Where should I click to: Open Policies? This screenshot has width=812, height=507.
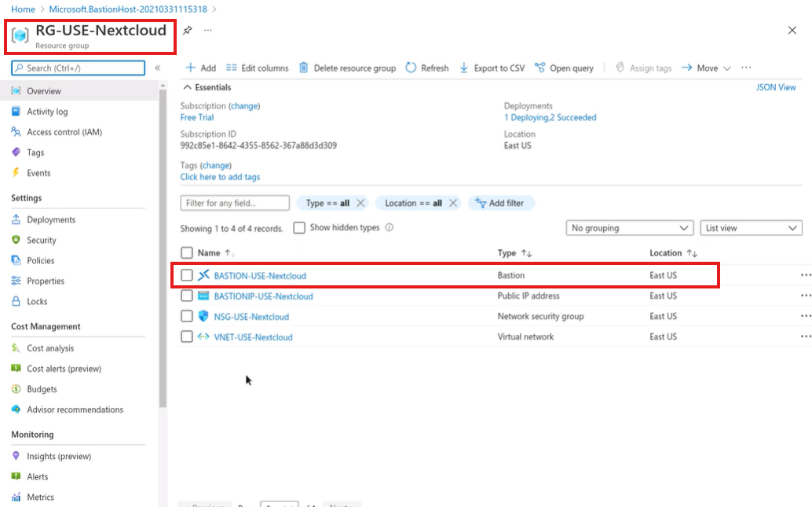point(40,261)
